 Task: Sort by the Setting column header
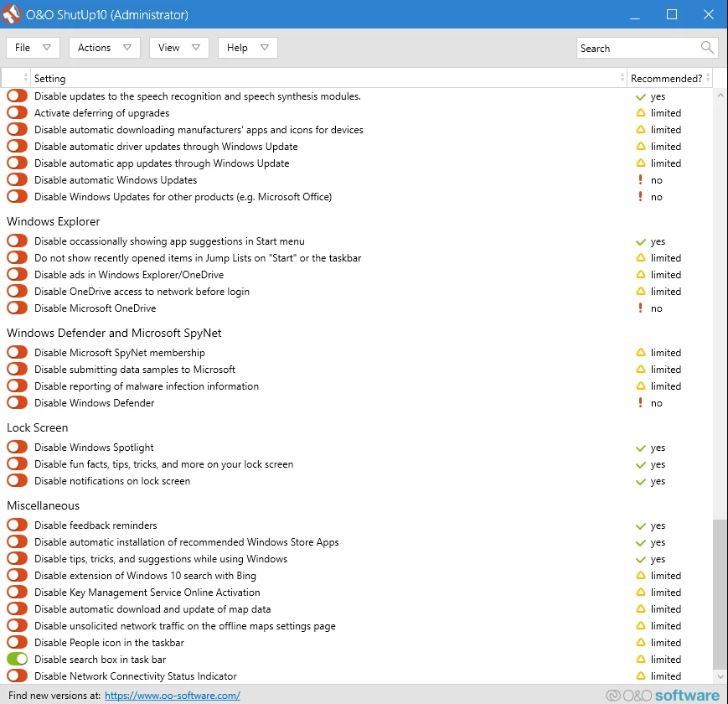(328, 78)
